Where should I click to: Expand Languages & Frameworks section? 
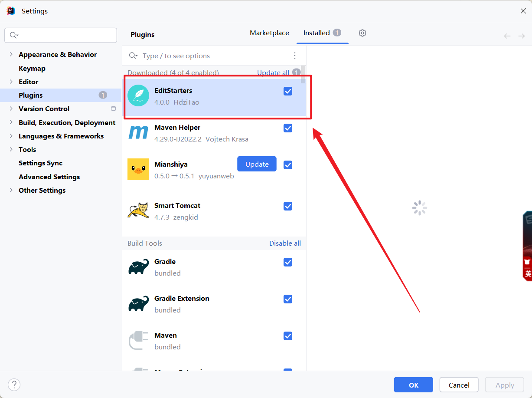pos(11,136)
